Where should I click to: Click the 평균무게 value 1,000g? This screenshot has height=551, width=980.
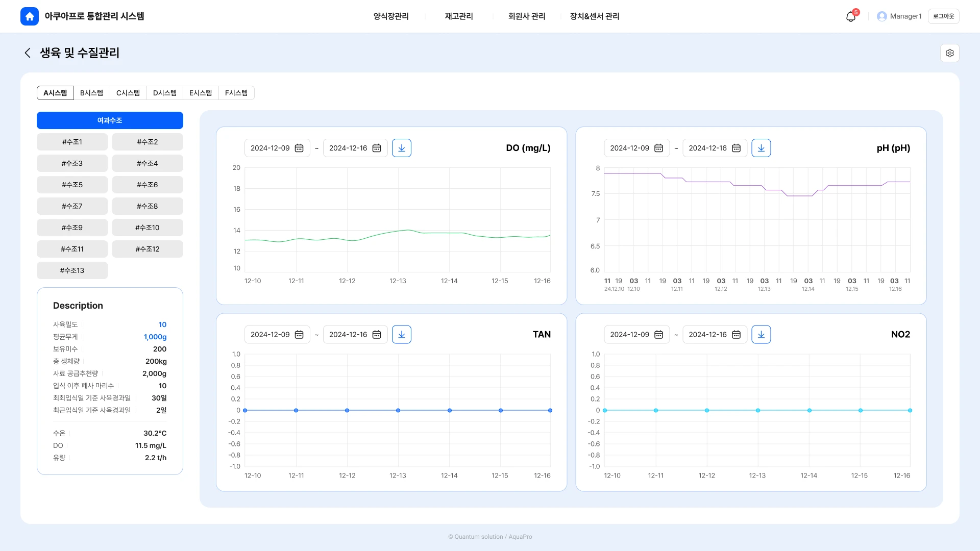coord(155,337)
